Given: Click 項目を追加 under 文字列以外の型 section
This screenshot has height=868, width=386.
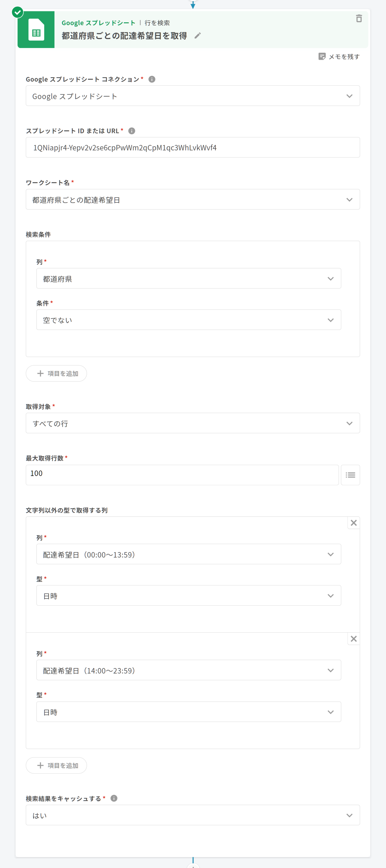Looking at the screenshot, I should click(57, 765).
